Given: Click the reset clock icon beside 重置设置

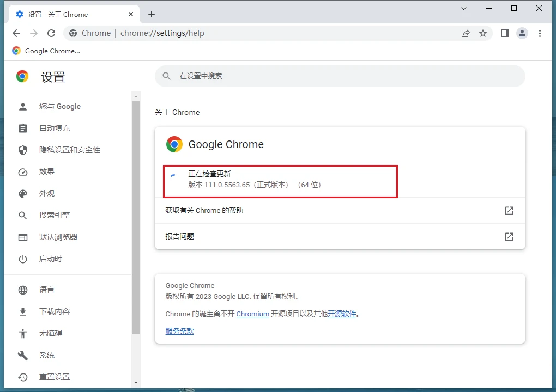Looking at the screenshot, I should tap(23, 377).
